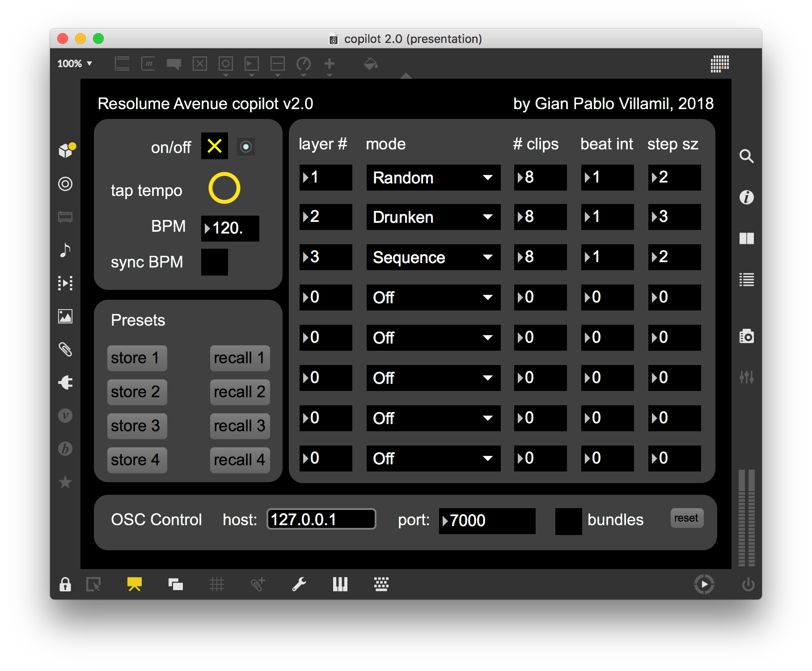Enable the bundles checkbox
This screenshot has width=812, height=671.
pyautogui.click(x=568, y=521)
